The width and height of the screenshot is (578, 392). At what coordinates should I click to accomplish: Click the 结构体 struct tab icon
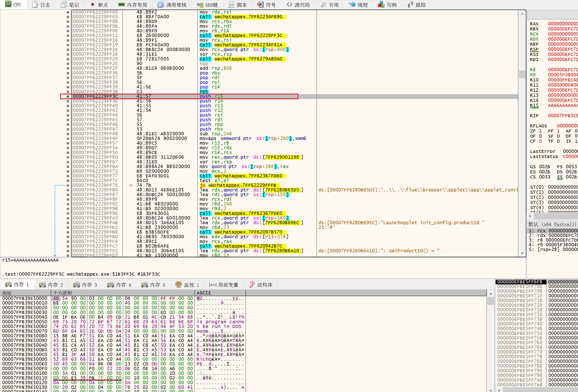[252, 284]
